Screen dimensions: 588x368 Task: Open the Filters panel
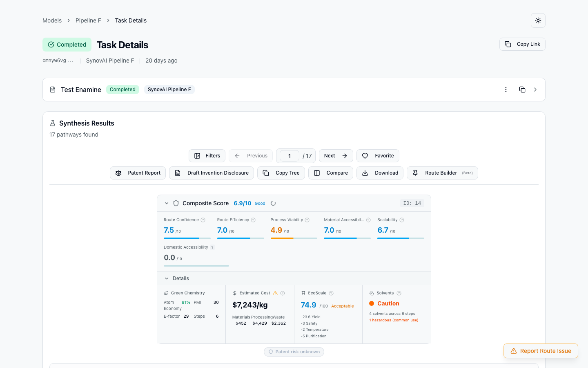207,156
